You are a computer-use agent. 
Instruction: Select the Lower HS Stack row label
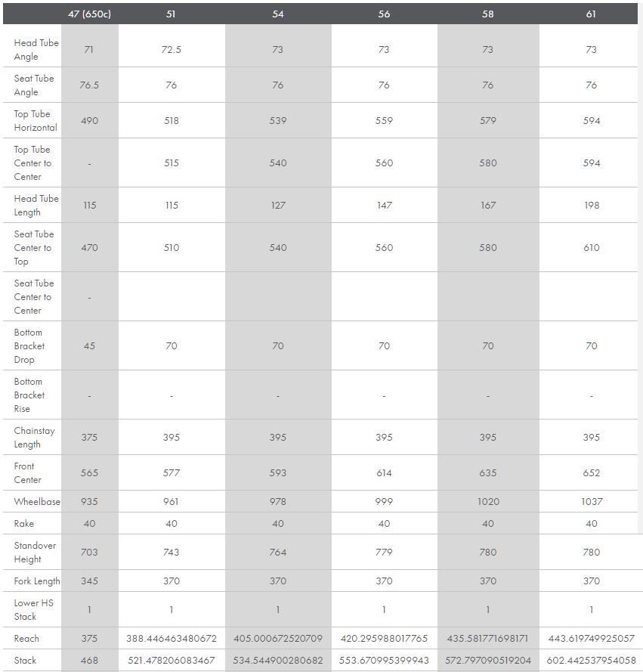pyautogui.click(x=33, y=610)
